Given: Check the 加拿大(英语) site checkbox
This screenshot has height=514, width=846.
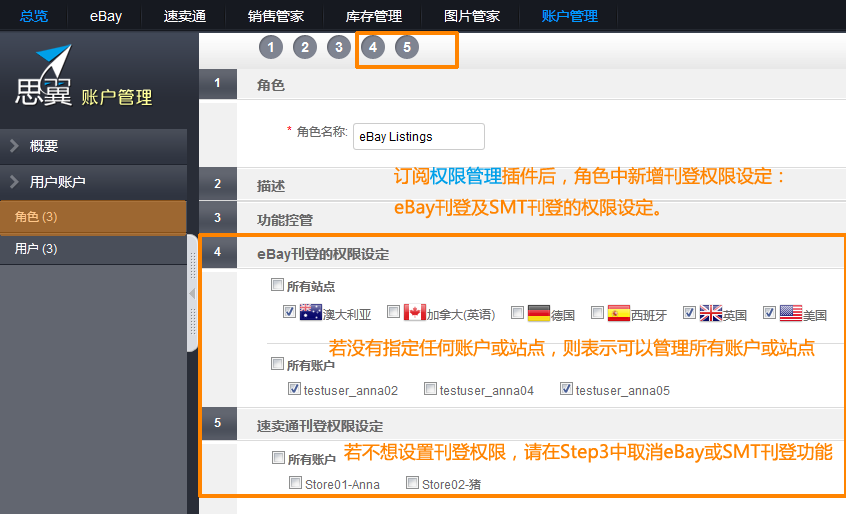Looking at the screenshot, I should tap(394, 312).
